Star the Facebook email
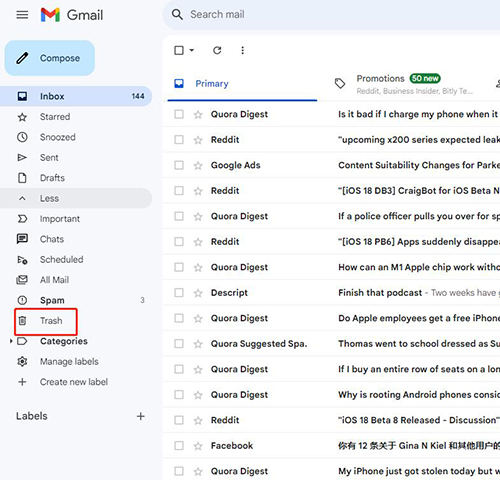Image resolution: width=500 pixels, height=480 pixels. pyautogui.click(x=198, y=446)
